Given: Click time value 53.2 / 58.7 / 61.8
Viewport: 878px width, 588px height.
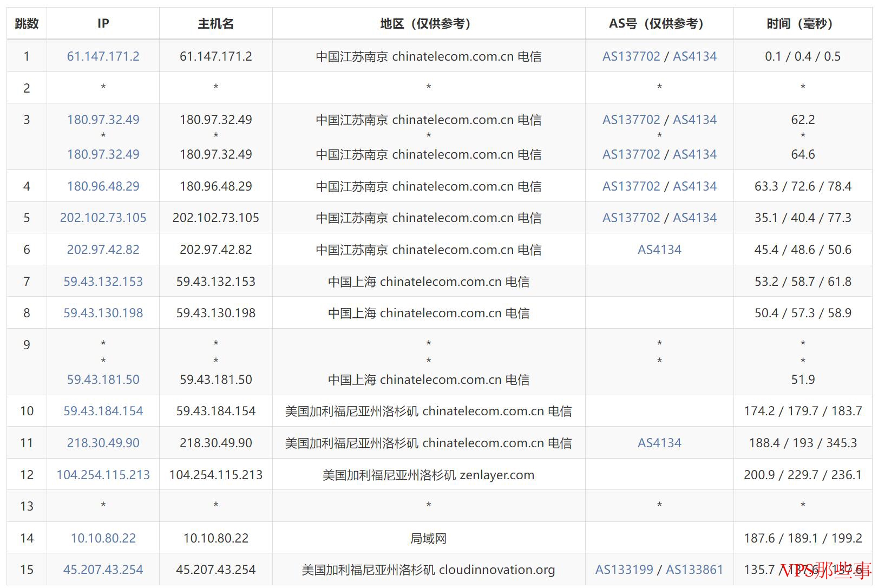Looking at the screenshot, I should (803, 282).
